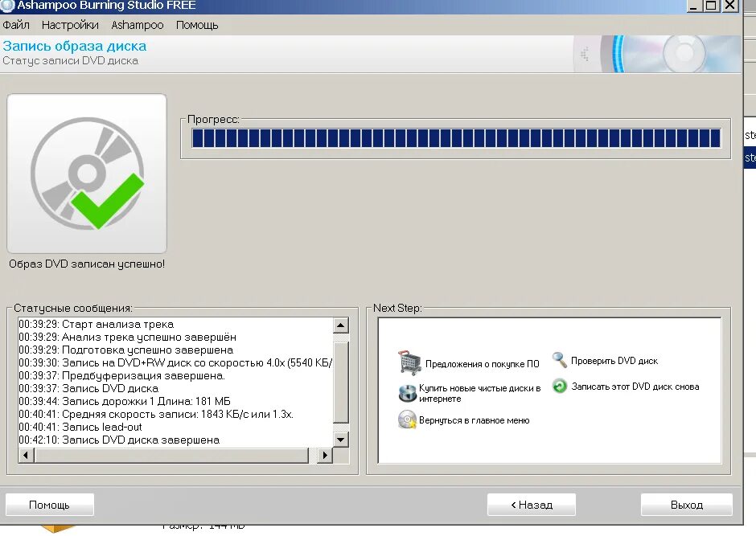The height and width of the screenshot is (536, 756).
Task: Select log line 'Запись дорожки 1 Длина: 181 МБ'
Action: 125,401
